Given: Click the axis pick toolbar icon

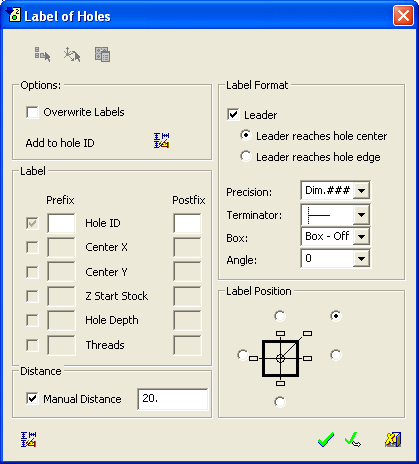Looking at the screenshot, I should click(72, 54).
